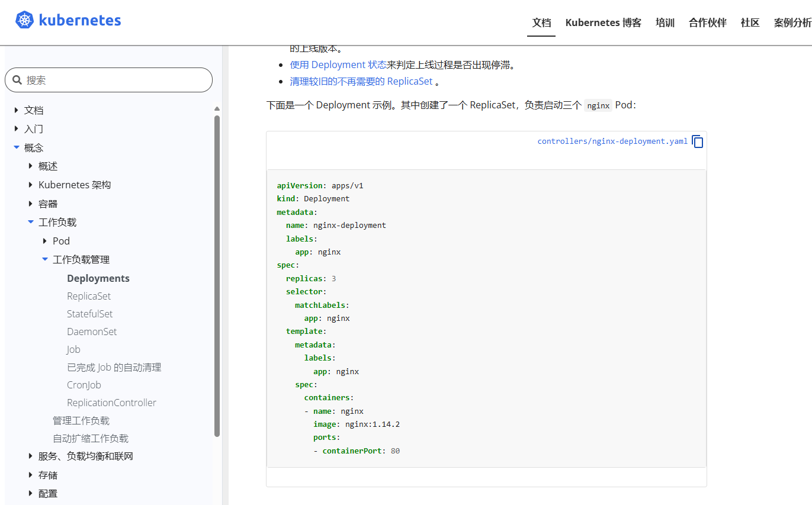Click the inline nginx code text
Image resolution: width=812 pixels, height=505 pixels.
coord(598,105)
